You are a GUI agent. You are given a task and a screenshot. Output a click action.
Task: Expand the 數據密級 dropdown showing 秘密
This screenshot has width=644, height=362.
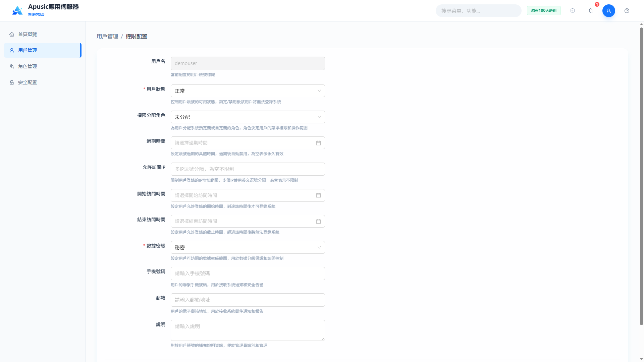[248, 247]
